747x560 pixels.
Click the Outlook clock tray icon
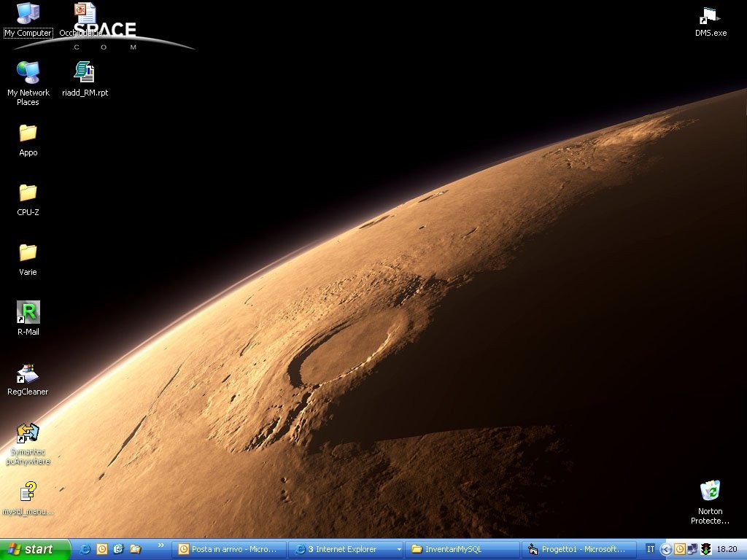680,549
